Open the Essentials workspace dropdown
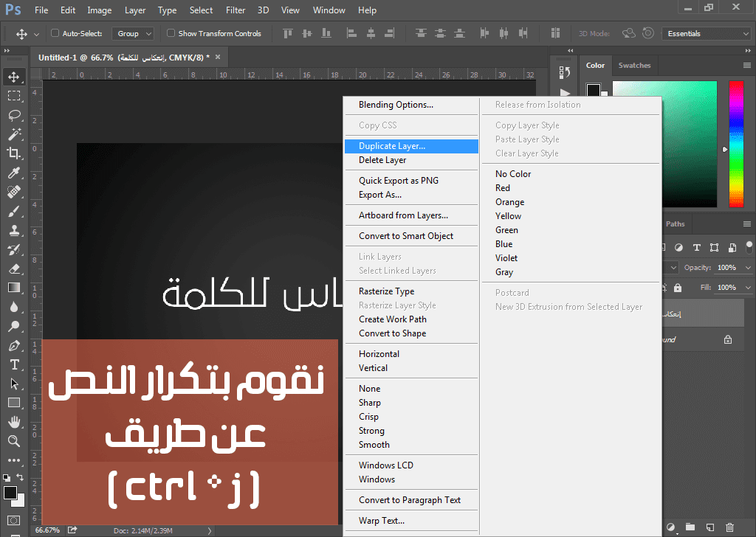The image size is (756, 537). (x=707, y=34)
